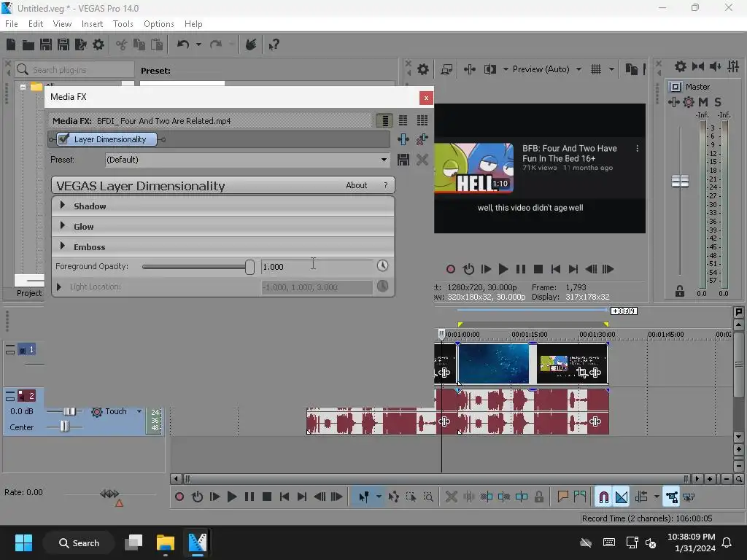The height and width of the screenshot is (560, 747).
Task: Click Insert Marker icon in bottom toolbar
Action: [562, 497]
